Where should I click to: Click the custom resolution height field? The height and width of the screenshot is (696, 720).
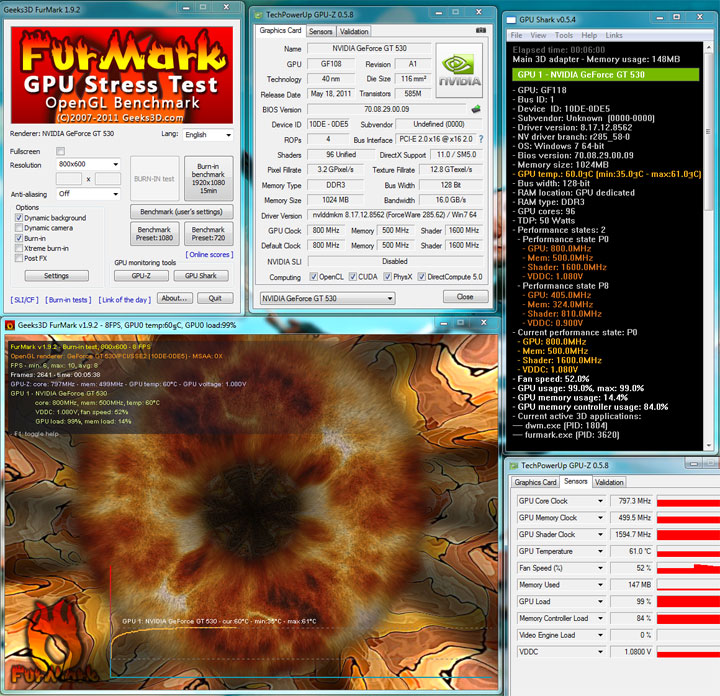107,179
